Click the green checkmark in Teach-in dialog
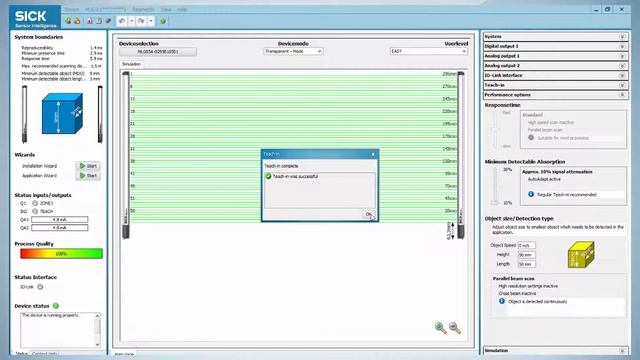Image resolution: width=640 pixels, height=360 pixels. pyautogui.click(x=268, y=176)
